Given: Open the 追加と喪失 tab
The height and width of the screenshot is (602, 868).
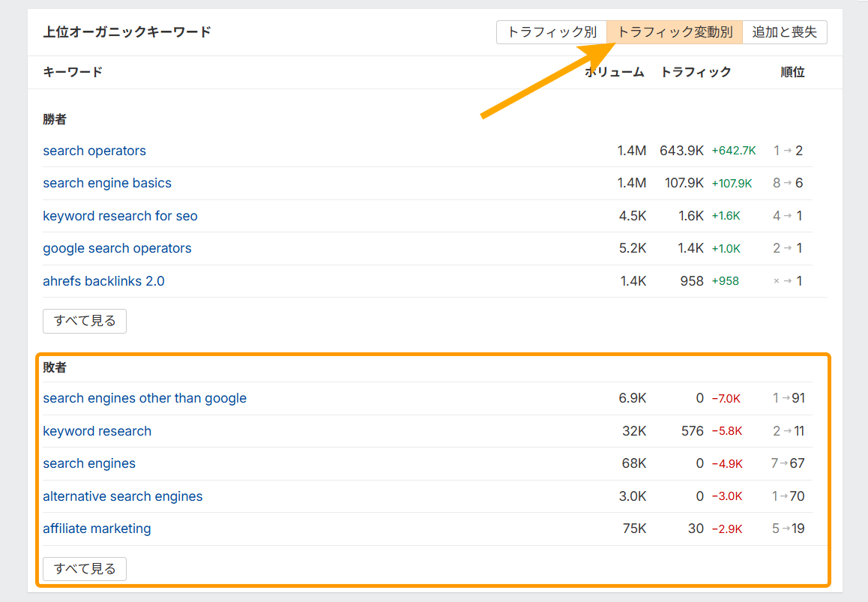Looking at the screenshot, I should 784,32.
